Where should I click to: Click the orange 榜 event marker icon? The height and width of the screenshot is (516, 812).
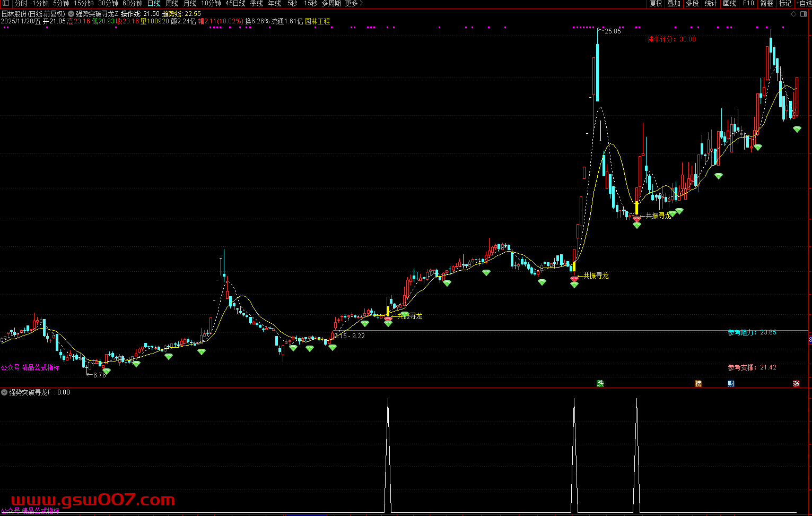pos(698,383)
